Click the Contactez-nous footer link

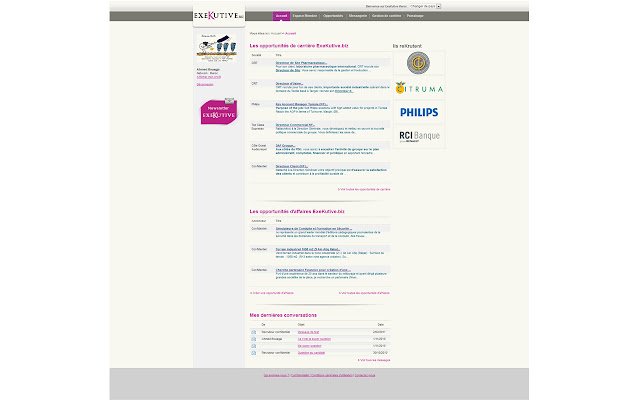coord(365,375)
